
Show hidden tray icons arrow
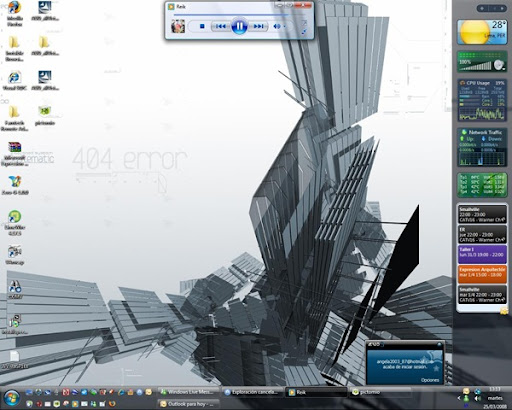click(x=459, y=398)
